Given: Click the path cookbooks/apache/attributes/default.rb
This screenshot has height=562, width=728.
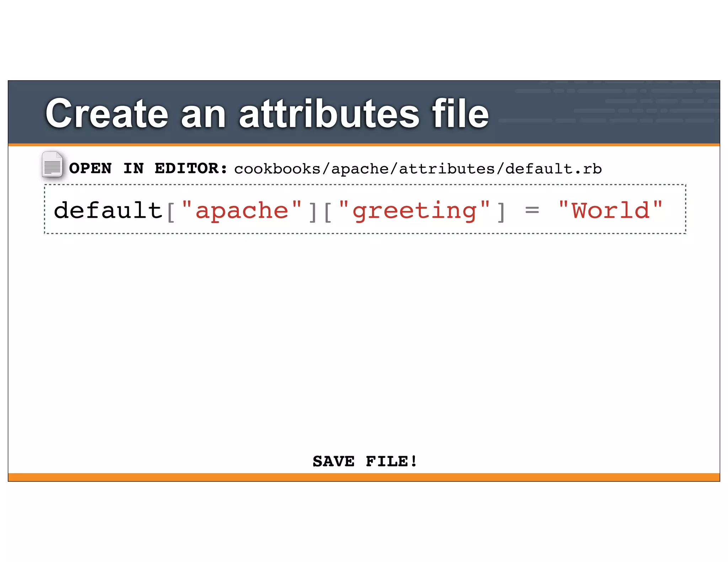Looking at the screenshot, I should 418,169.
